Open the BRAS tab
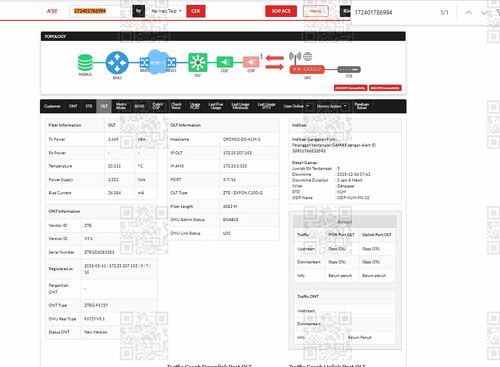 click(139, 106)
